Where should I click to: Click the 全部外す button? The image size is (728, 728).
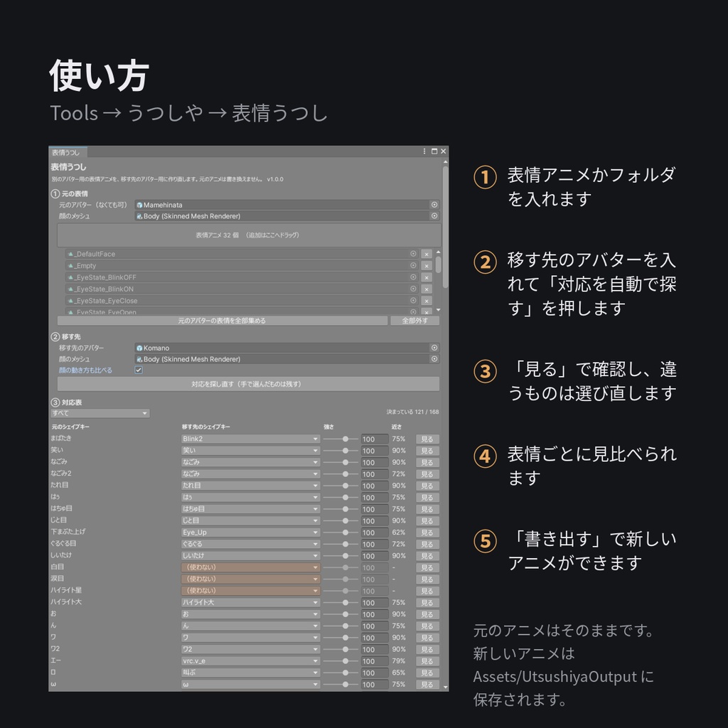(414, 321)
